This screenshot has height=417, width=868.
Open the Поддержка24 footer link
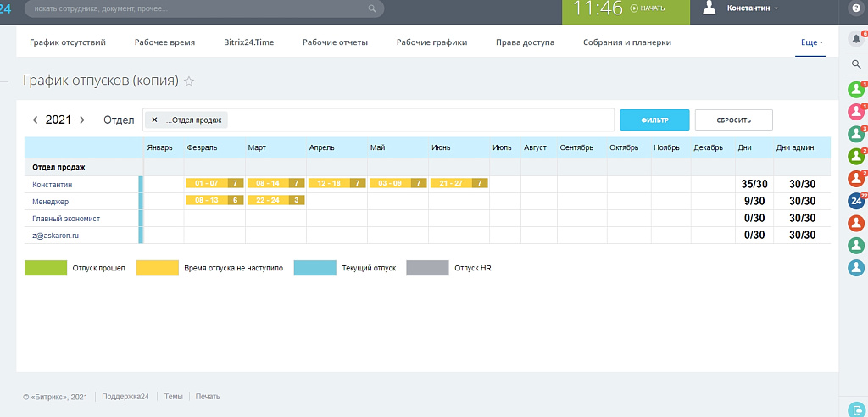125,396
